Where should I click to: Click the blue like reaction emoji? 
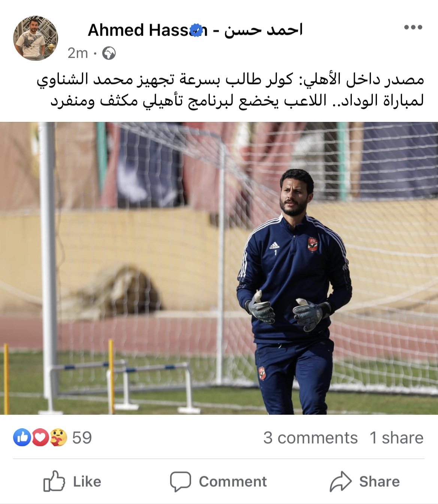(x=22, y=437)
